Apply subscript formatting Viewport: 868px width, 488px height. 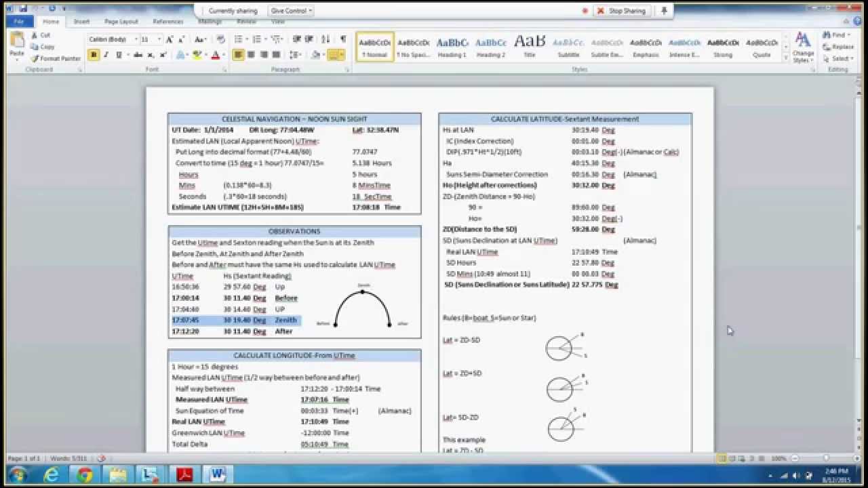tap(149, 55)
